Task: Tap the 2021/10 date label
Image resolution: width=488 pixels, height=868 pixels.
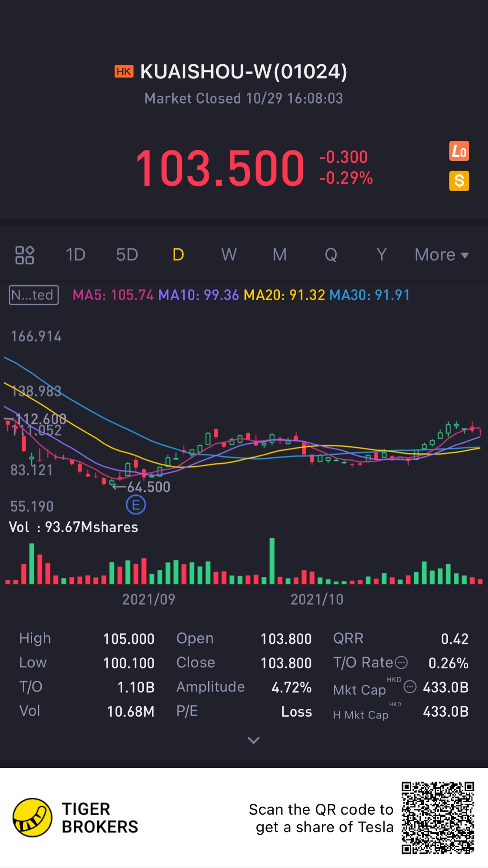Action: pos(317,599)
